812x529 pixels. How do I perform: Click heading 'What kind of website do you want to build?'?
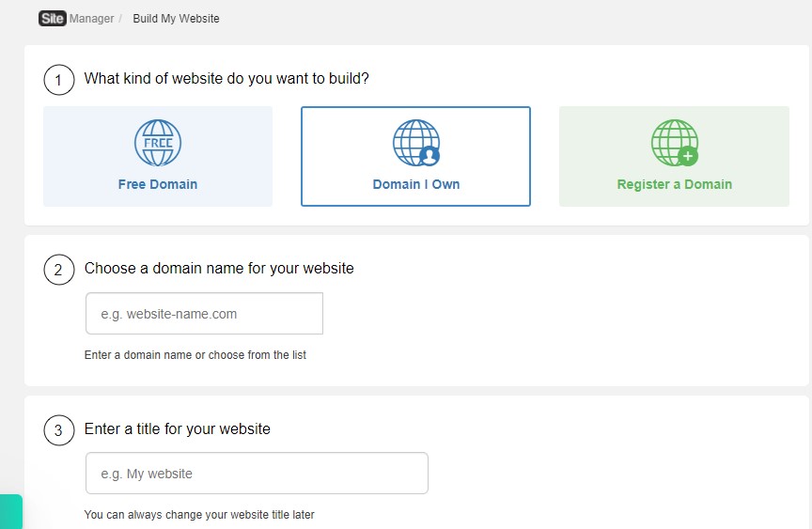click(226, 79)
